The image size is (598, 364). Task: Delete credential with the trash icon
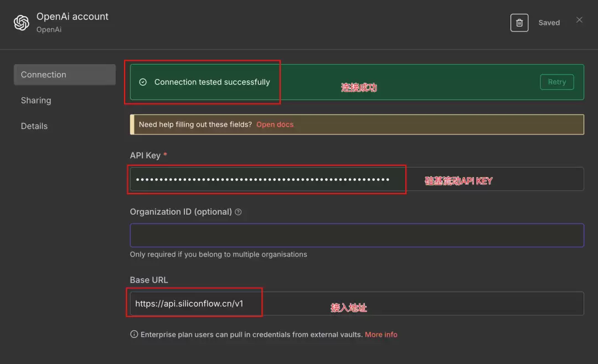click(x=519, y=23)
